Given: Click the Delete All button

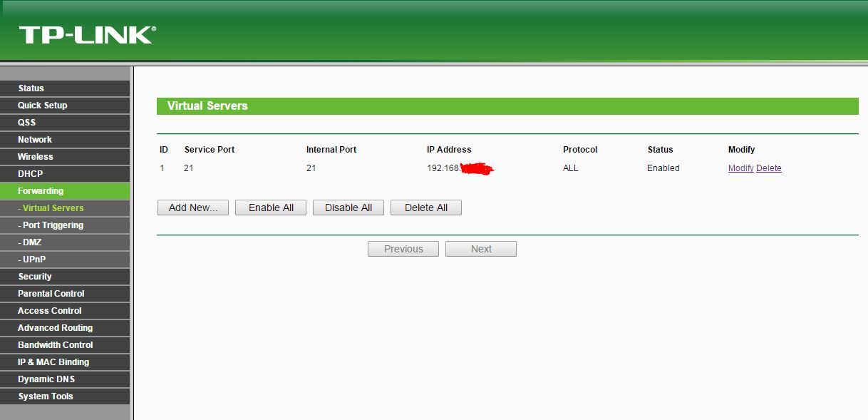Looking at the screenshot, I should [426, 208].
